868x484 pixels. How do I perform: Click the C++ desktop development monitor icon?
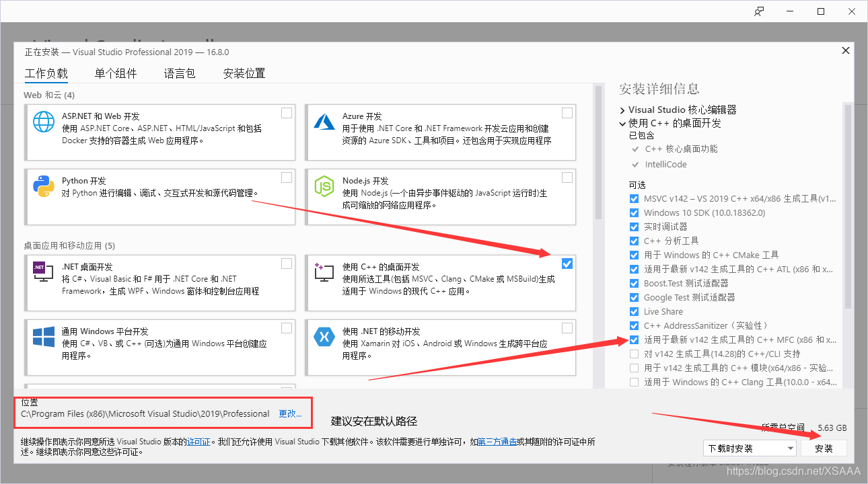coord(324,272)
